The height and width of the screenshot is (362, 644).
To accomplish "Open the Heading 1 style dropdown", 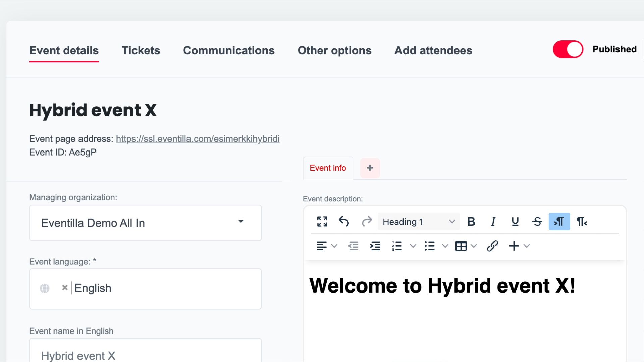I will tap(418, 221).
